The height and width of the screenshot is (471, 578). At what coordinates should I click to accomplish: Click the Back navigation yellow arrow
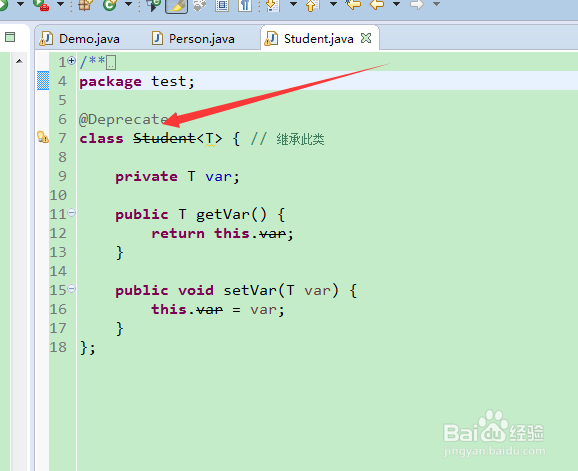click(377, 5)
